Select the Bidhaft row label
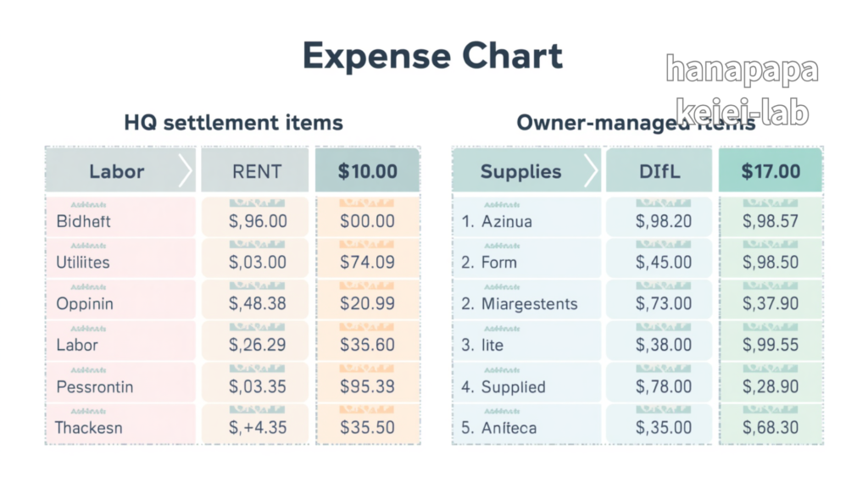868x488 pixels. click(83, 221)
